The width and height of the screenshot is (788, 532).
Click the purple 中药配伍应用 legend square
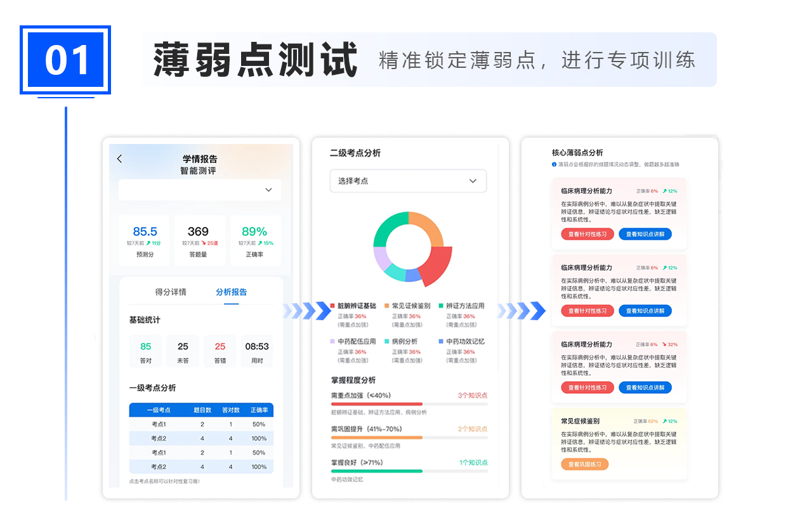332,341
